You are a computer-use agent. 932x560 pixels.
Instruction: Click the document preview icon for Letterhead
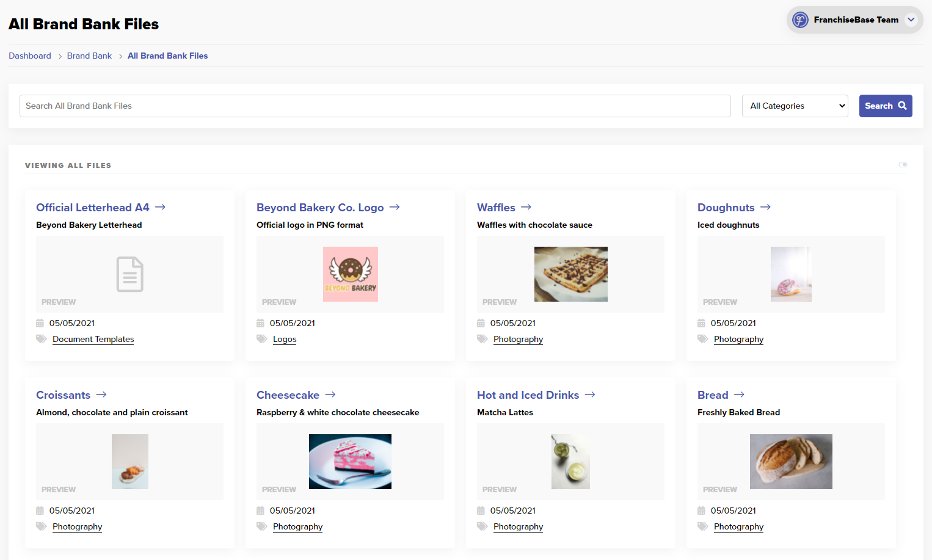[x=129, y=274]
